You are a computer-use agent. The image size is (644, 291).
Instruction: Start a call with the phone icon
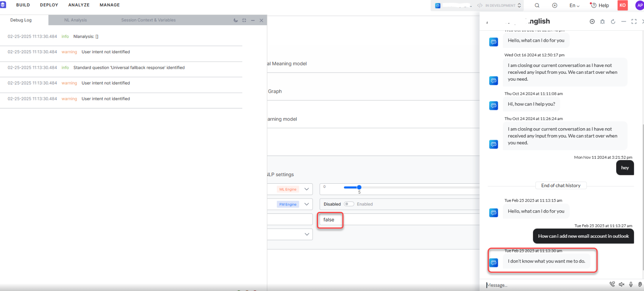(612, 284)
